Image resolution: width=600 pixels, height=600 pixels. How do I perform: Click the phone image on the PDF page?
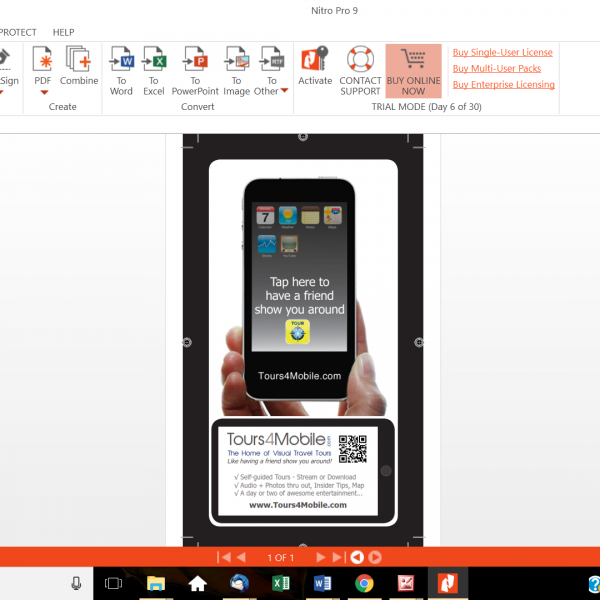pos(299,290)
